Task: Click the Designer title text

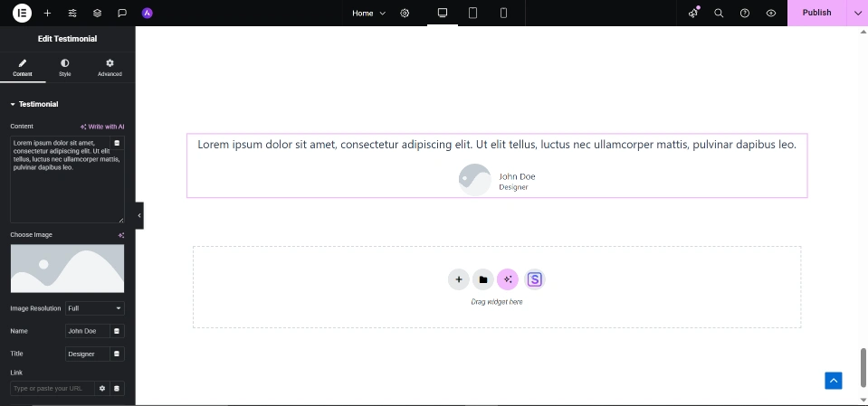Action: point(513,187)
